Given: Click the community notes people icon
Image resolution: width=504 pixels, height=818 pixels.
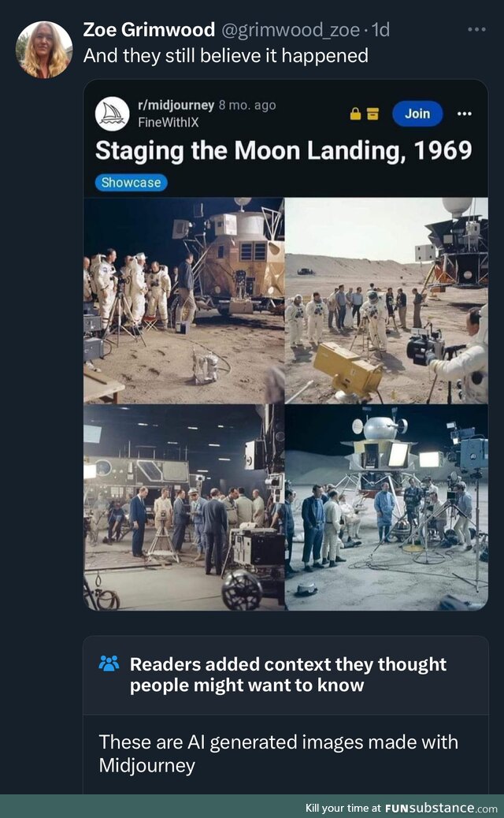Looking at the screenshot, I should pyautogui.click(x=109, y=664).
